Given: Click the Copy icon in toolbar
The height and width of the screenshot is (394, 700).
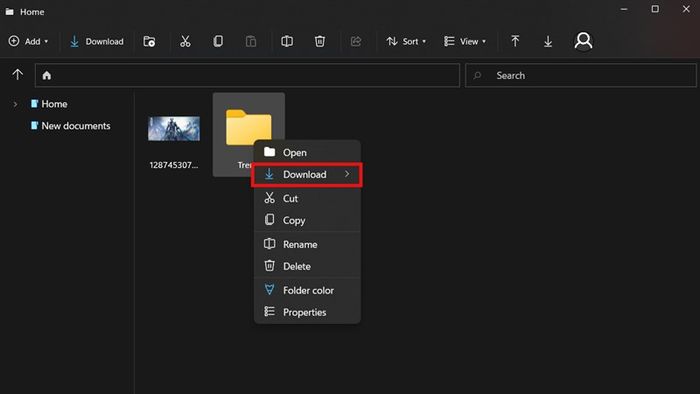Looking at the screenshot, I should 218,41.
